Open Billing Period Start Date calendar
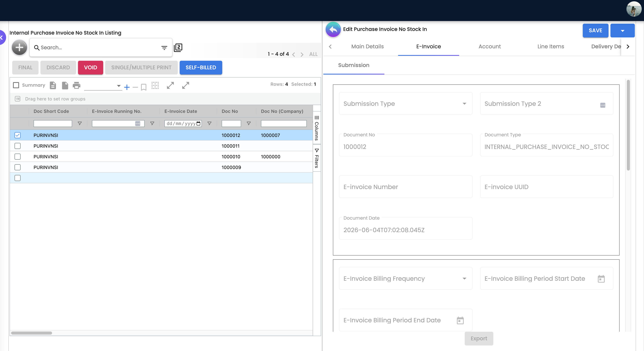644x351 pixels. coord(601,279)
